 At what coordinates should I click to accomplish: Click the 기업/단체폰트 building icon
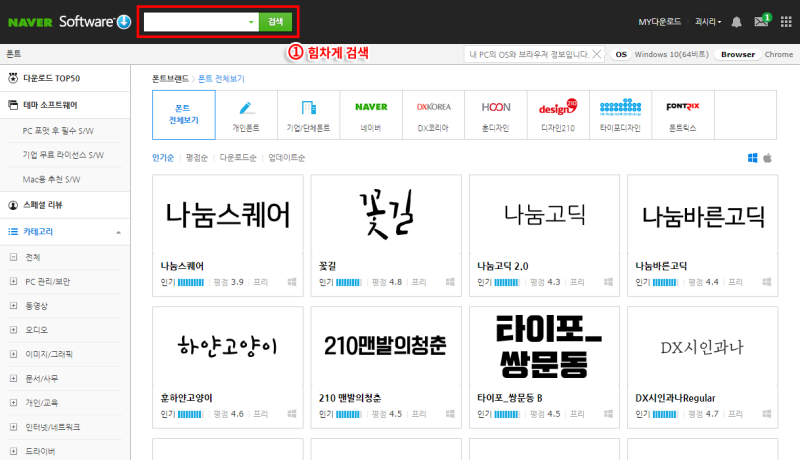tap(308, 108)
